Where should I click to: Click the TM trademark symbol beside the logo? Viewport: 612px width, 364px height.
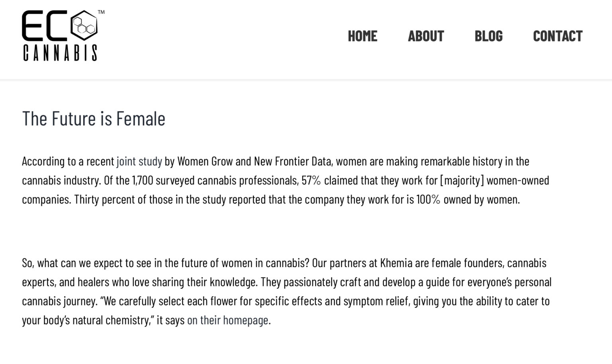point(101,12)
